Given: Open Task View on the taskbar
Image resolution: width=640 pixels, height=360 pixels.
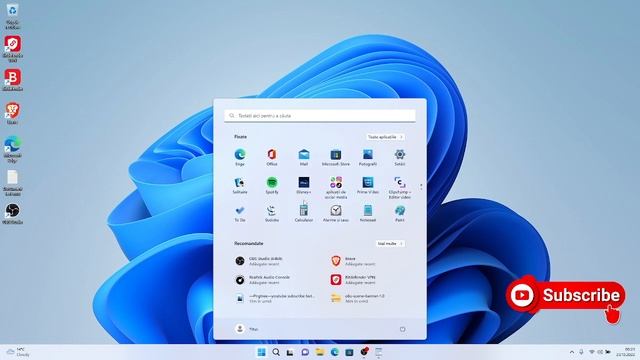Looking at the screenshot, I should click(x=290, y=352).
